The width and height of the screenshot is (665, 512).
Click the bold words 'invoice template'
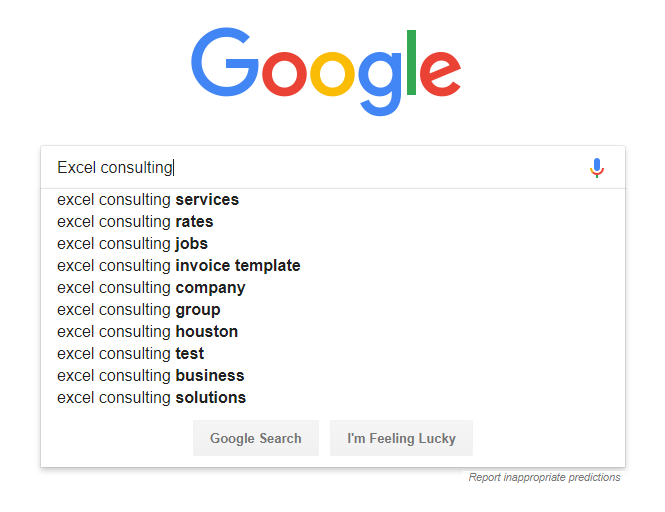(238, 266)
